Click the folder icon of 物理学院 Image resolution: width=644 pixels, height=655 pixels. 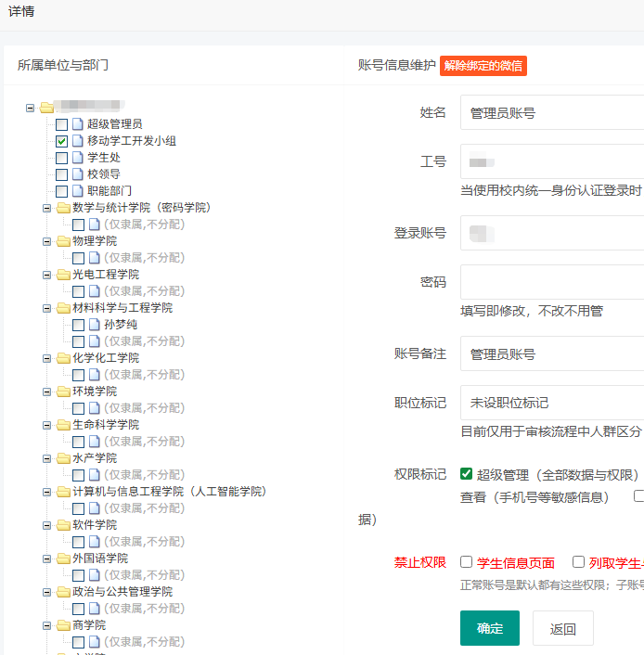63,241
